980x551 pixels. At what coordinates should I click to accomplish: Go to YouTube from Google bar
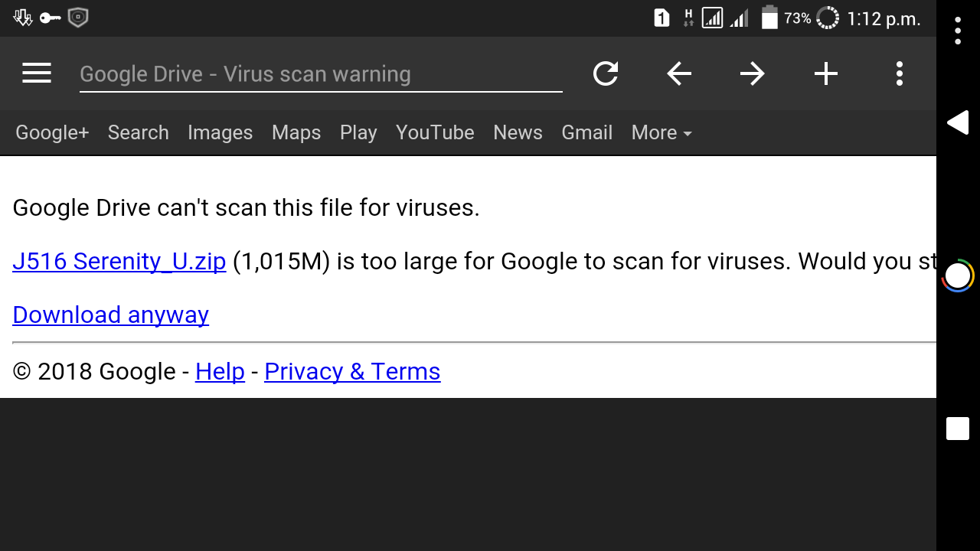tap(435, 132)
